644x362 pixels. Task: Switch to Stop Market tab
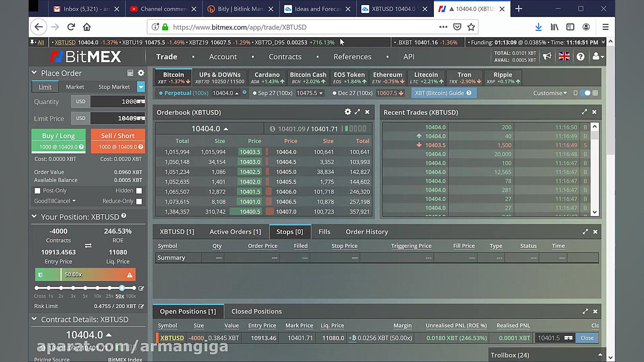(114, 87)
